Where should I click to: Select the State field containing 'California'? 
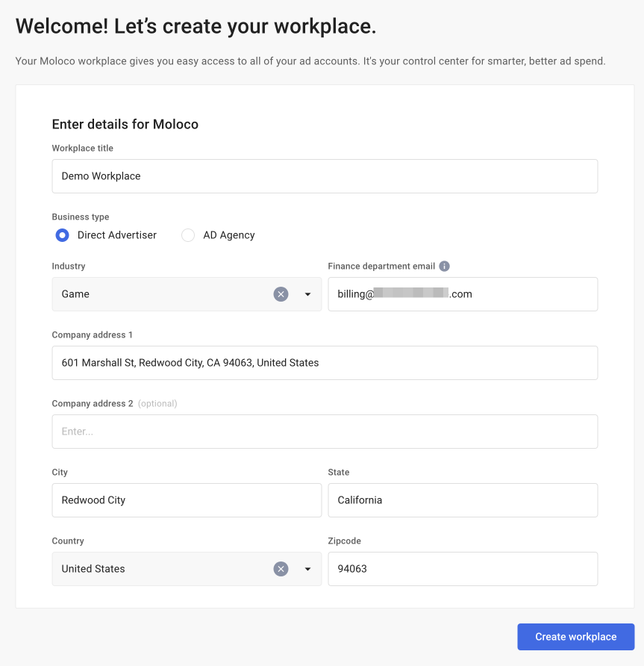pos(463,500)
